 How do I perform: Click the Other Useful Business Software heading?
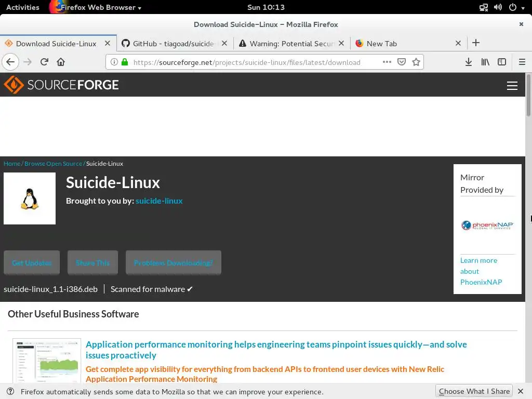[x=73, y=314]
